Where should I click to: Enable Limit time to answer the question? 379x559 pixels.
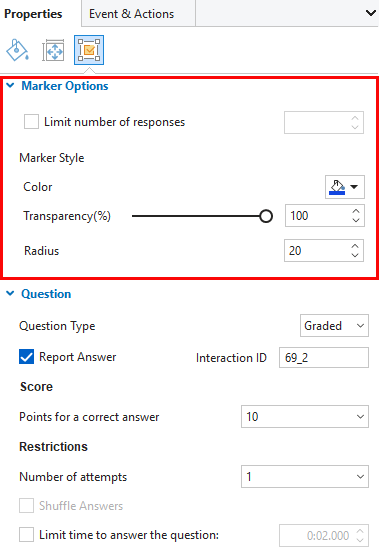tap(26, 535)
